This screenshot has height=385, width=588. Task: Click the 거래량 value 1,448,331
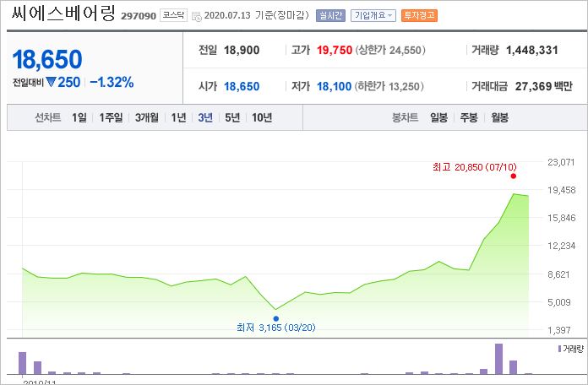click(532, 50)
